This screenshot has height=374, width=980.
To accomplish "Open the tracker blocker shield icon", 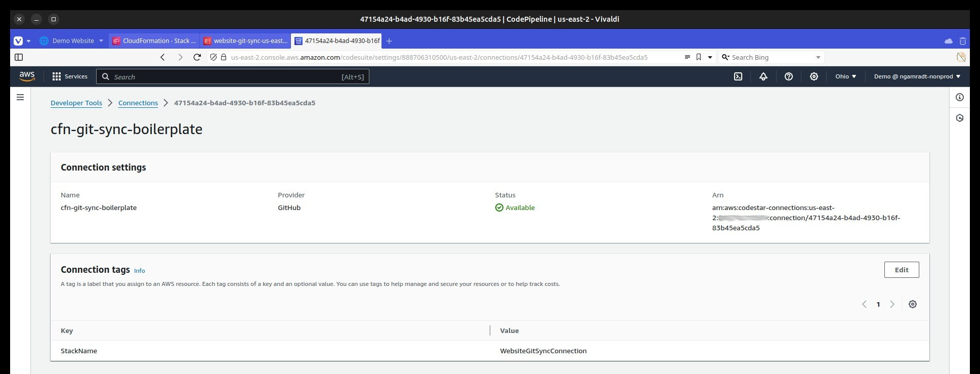I will pyautogui.click(x=214, y=57).
